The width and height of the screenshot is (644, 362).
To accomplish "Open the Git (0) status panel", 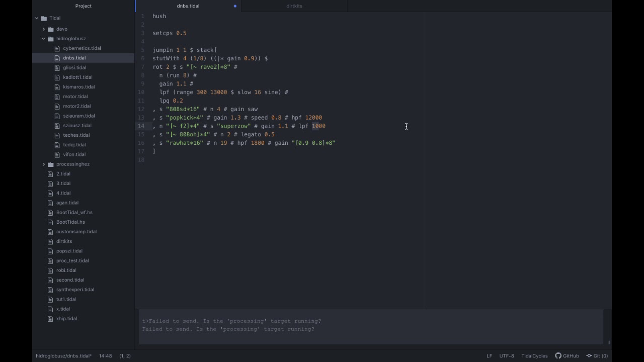I will point(597,356).
